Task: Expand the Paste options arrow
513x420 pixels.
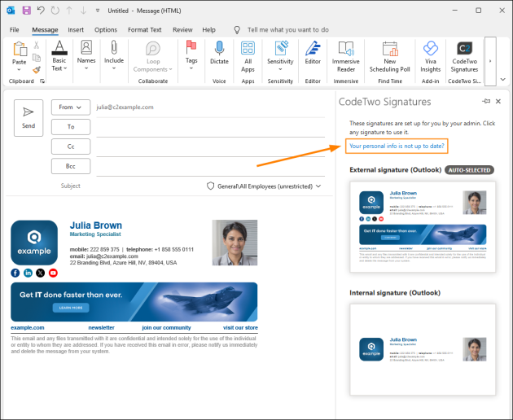Action: (x=19, y=69)
